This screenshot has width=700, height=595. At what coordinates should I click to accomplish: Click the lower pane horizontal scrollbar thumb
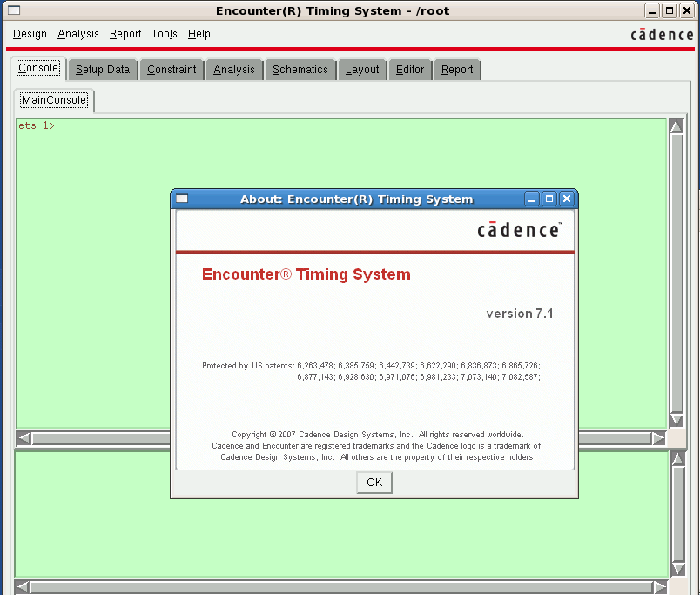click(x=341, y=587)
